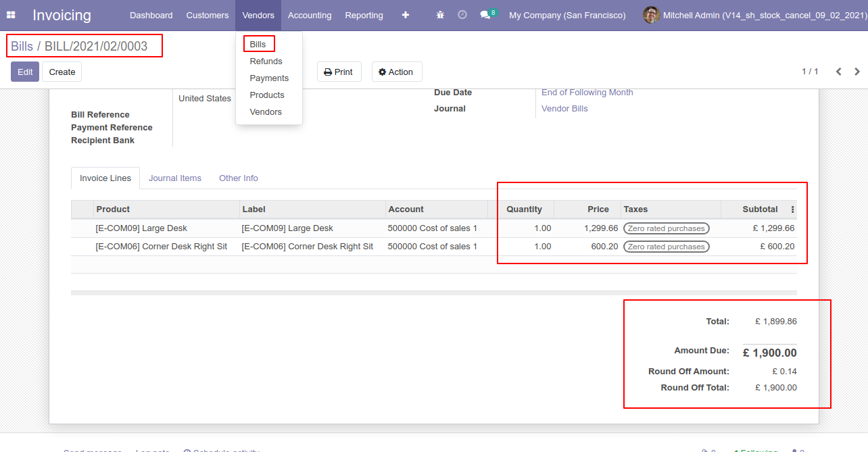
Task: Click the plus icon in top navbar
Action: pos(406,15)
